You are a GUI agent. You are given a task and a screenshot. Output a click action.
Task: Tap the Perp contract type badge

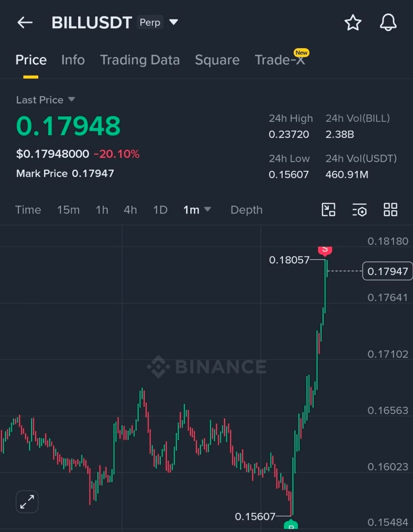(150, 22)
